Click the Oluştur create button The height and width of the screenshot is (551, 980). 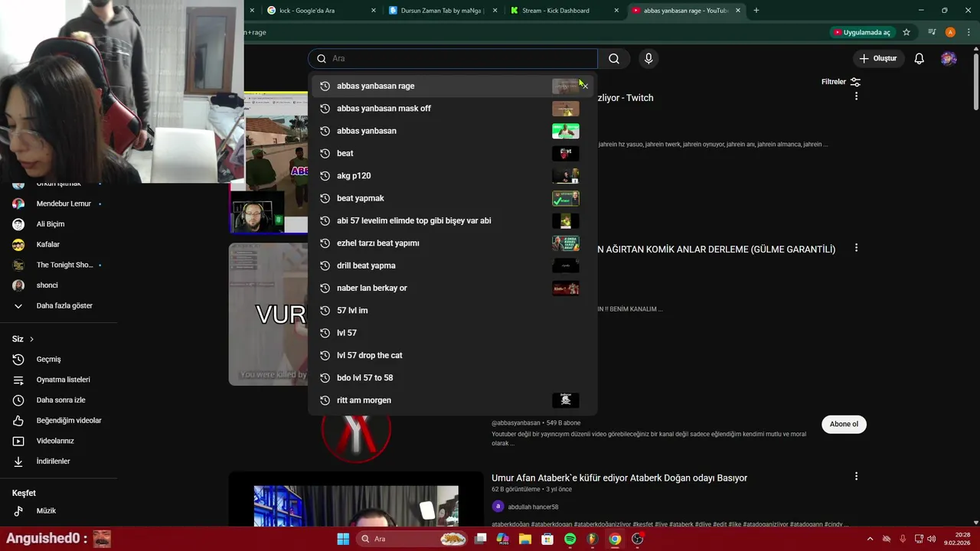coord(877,59)
